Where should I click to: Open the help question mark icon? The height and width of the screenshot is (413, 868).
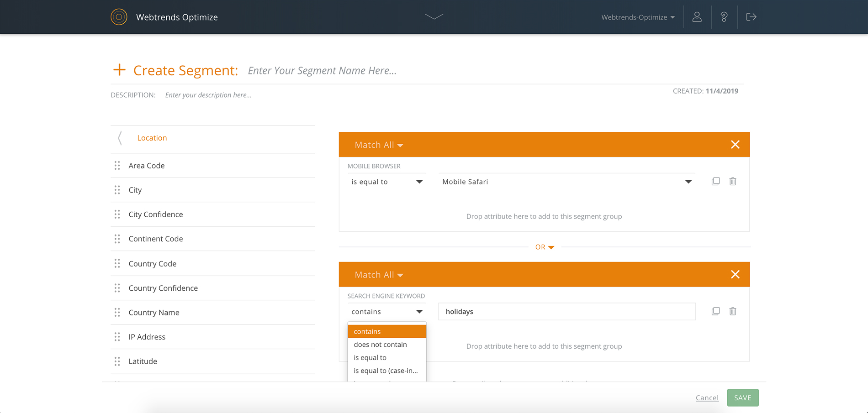pyautogui.click(x=724, y=17)
